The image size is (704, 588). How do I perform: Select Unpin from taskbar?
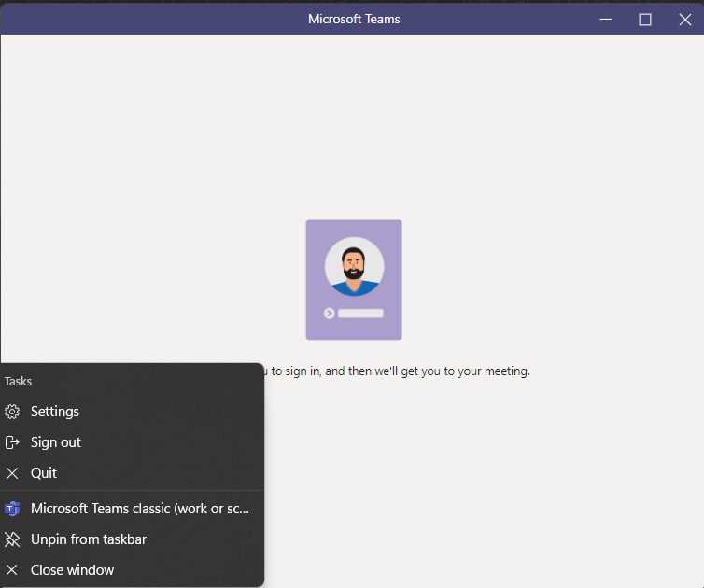(132, 539)
